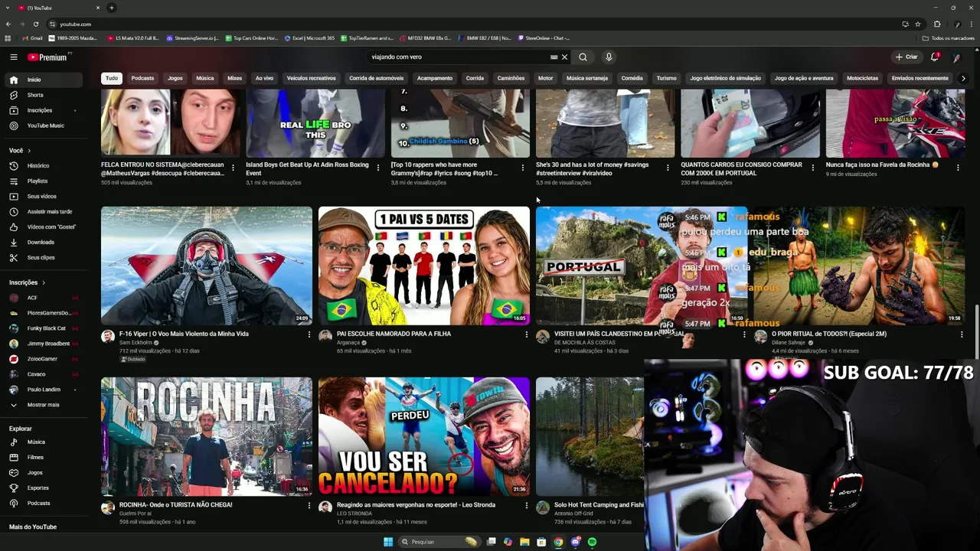This screenshot has width=980, height=551.
Task: Open options for F-16 Viper video
Action: tap(309, 334)
